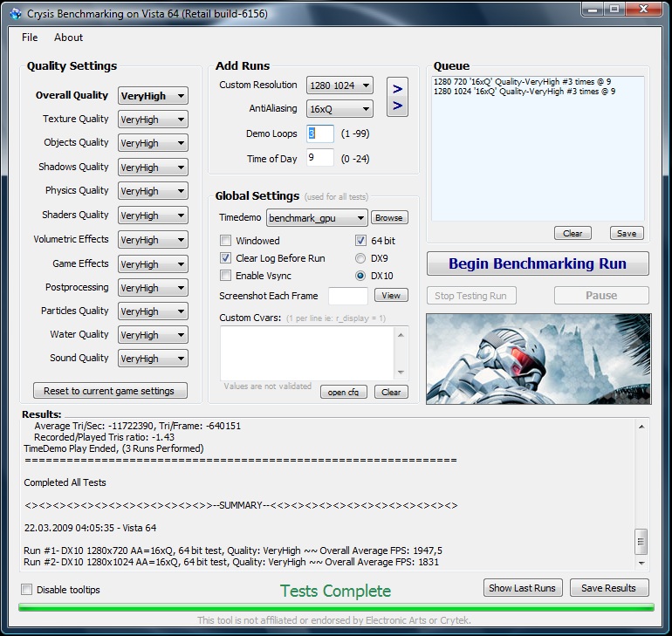672x636 pixels.
Task: Click the Screenshot Each Frame field
Action: pyautogui.click(x=348, y=296)
